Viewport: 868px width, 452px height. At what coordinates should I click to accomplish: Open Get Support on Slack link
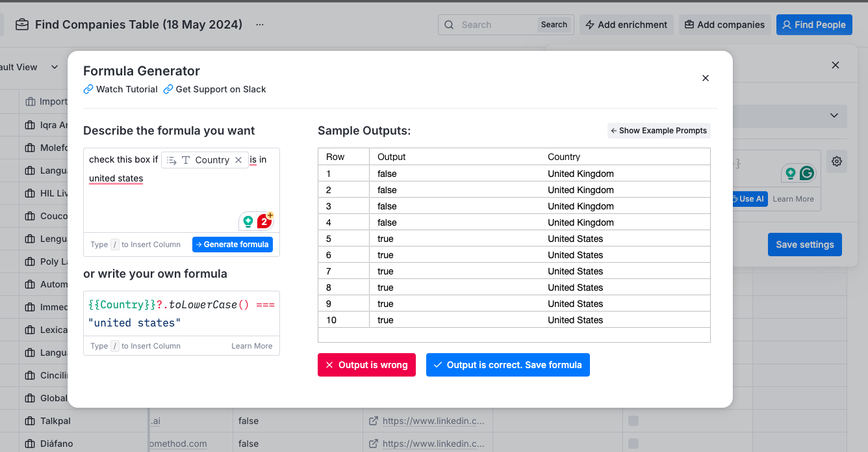click(214, 89)
